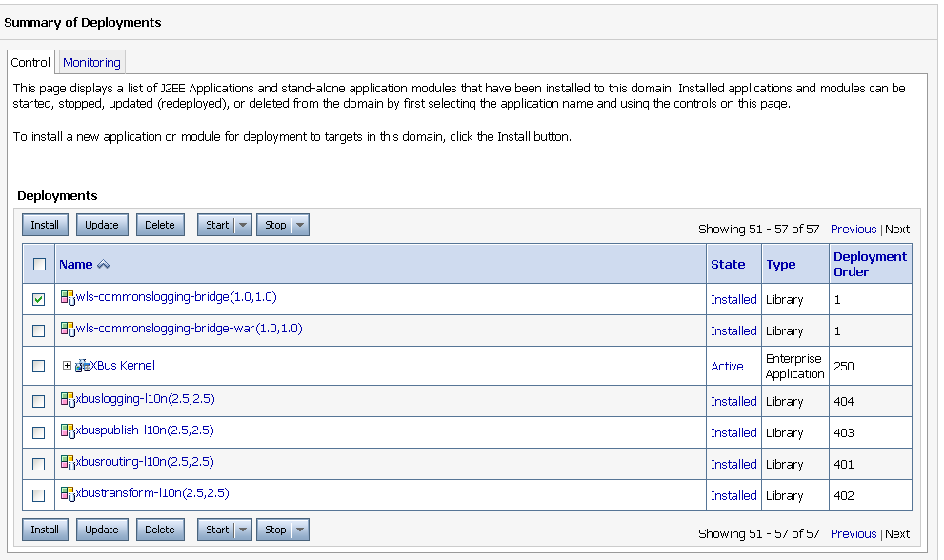Open the bottom Start button dropdown arrow
The width and height of the screenshot is (944, 560).
pos(243,530)
